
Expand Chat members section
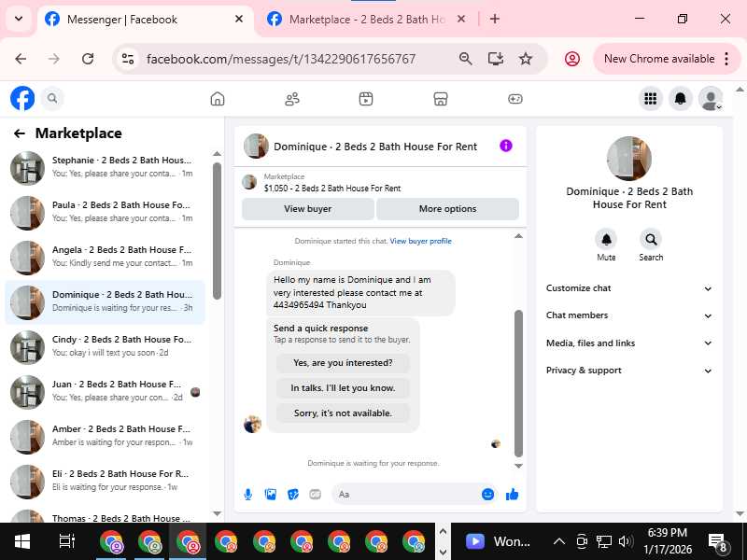click(x=628, y=315)
